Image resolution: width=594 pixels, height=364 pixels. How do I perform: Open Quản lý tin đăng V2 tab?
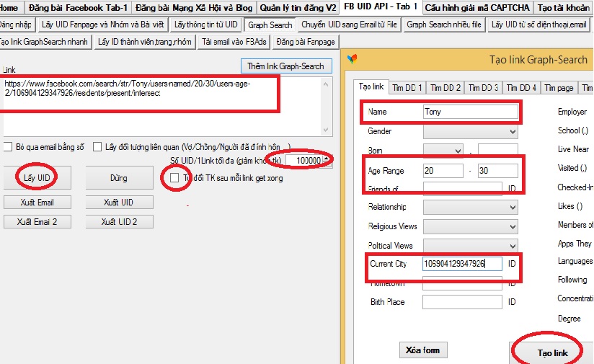pos(298,8)
